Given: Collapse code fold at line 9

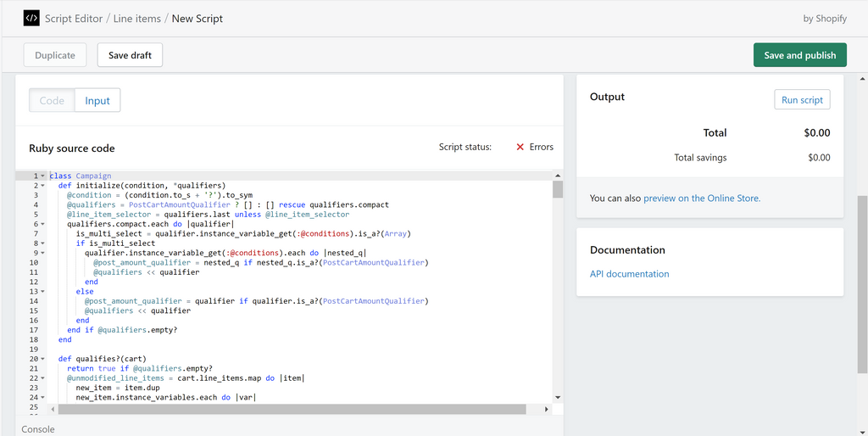Looking at the screenshot, I should [42, 253].
